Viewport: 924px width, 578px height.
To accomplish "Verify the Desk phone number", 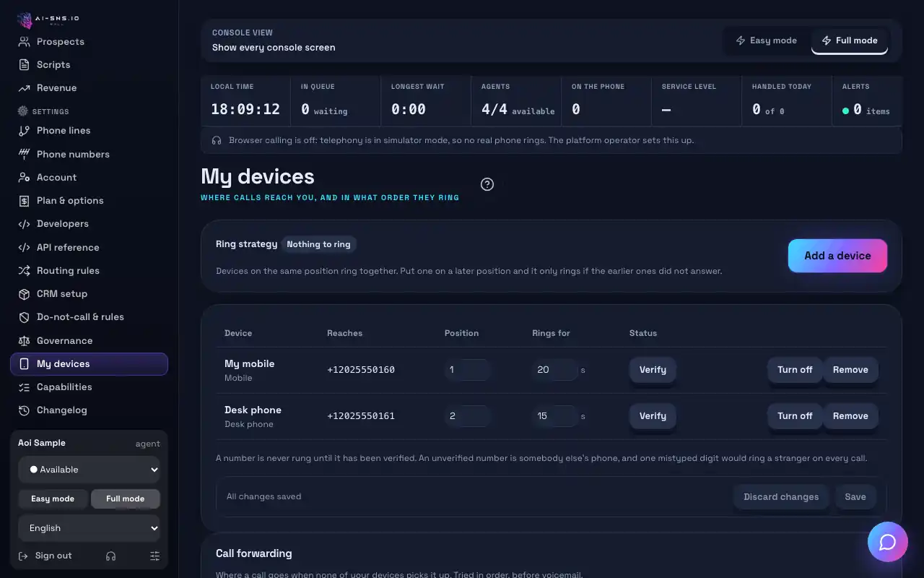I will 653,415.
